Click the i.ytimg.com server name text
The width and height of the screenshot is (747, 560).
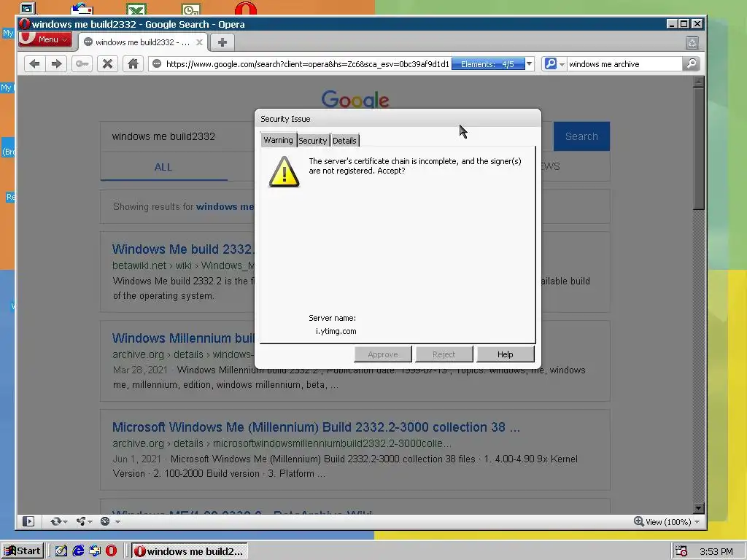click(336, 331)
